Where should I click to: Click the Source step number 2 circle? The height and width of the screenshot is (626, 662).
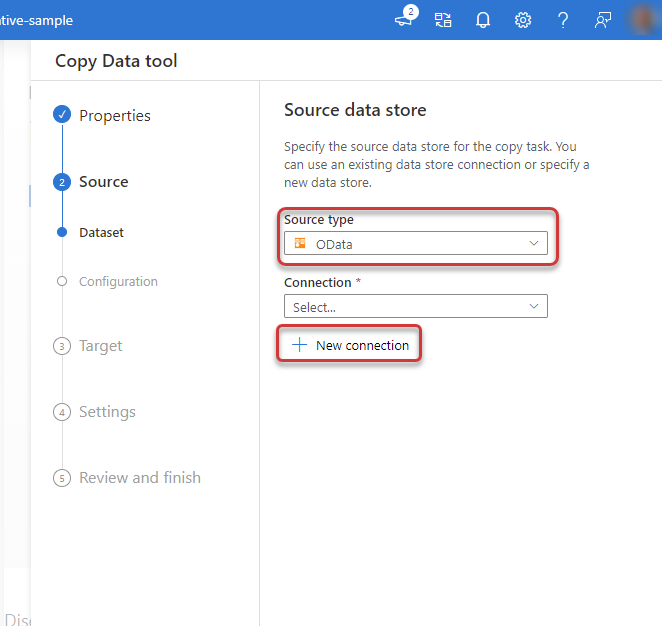(62, 182)
